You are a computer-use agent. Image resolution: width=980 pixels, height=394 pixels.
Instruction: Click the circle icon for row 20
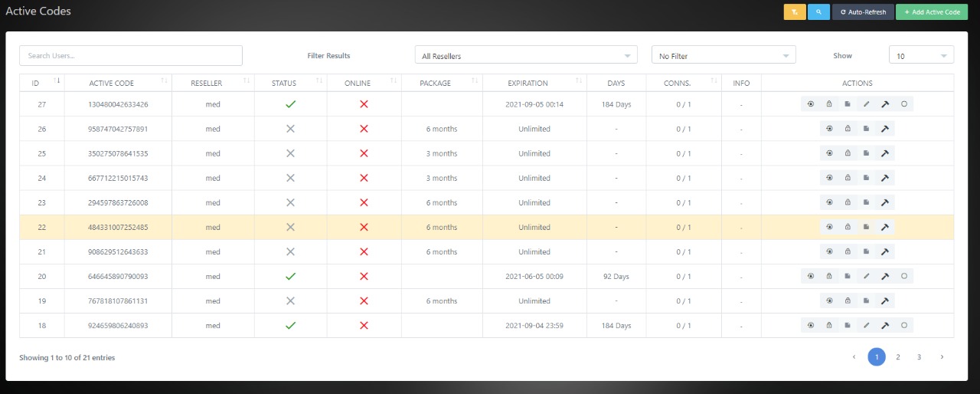pyautogui.click(x=904, y=276)
